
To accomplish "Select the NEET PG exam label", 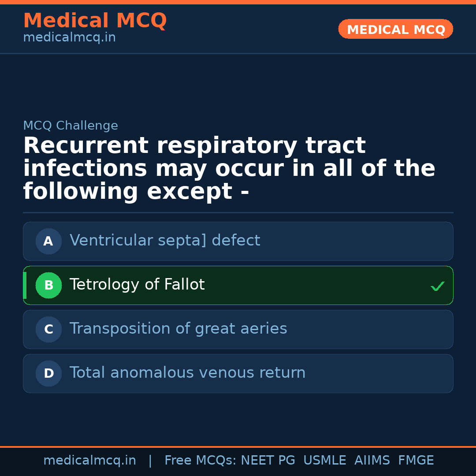I will (x=268, y=460).
